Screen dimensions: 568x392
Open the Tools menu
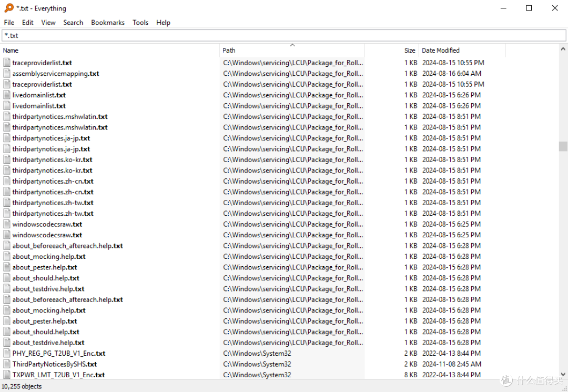140,23
